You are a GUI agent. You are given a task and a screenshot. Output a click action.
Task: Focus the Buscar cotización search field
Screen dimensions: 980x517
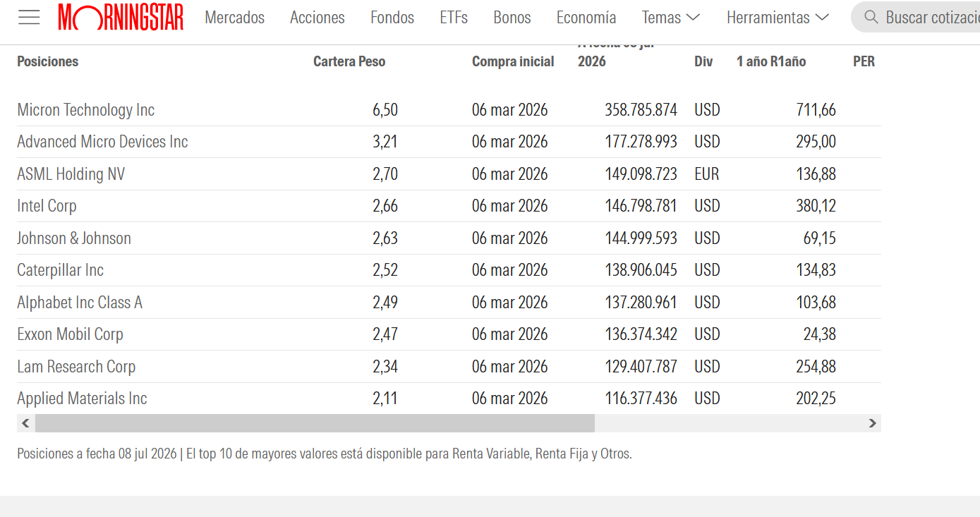coord(916,17)
